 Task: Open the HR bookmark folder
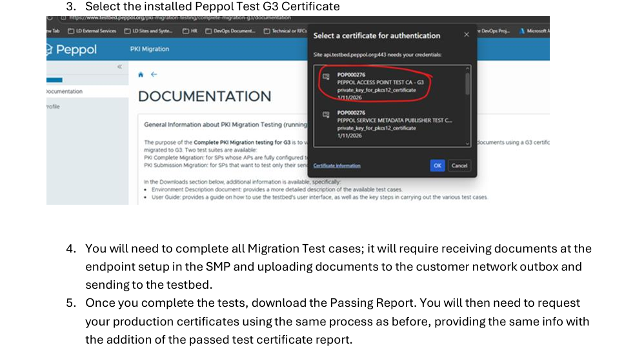190,31
